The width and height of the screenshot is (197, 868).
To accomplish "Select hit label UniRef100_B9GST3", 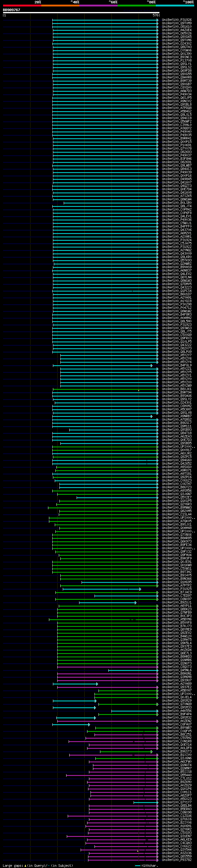I will 177,751.
